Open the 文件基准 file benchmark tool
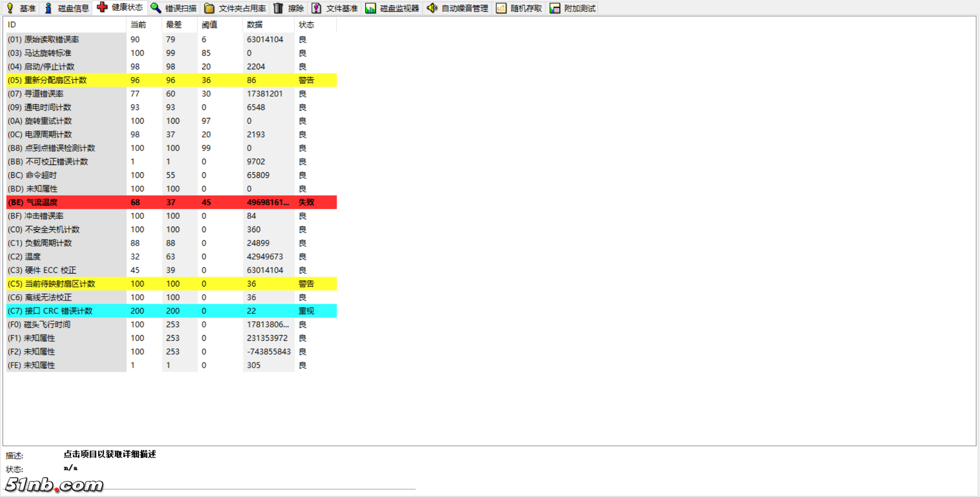 click(336, 8)
